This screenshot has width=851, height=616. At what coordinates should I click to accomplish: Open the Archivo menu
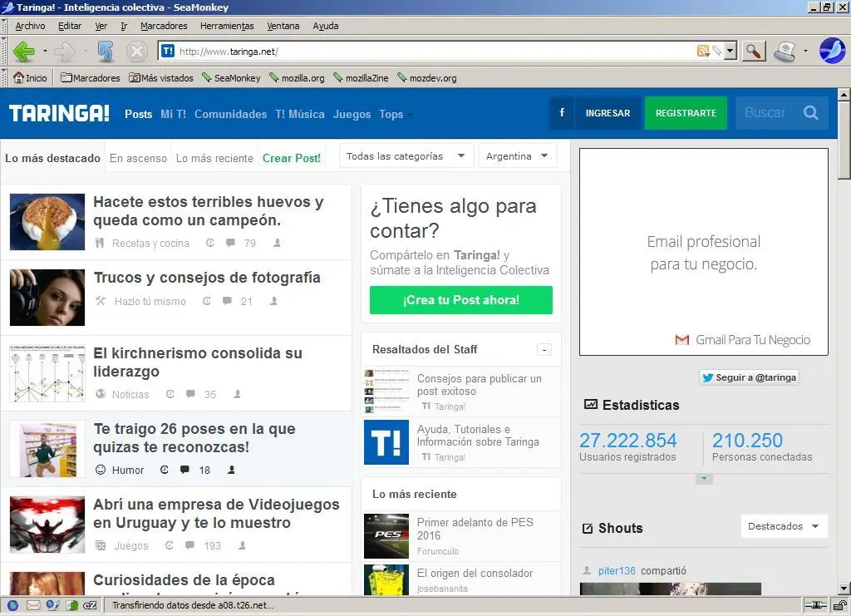click(x=30, y=26)
